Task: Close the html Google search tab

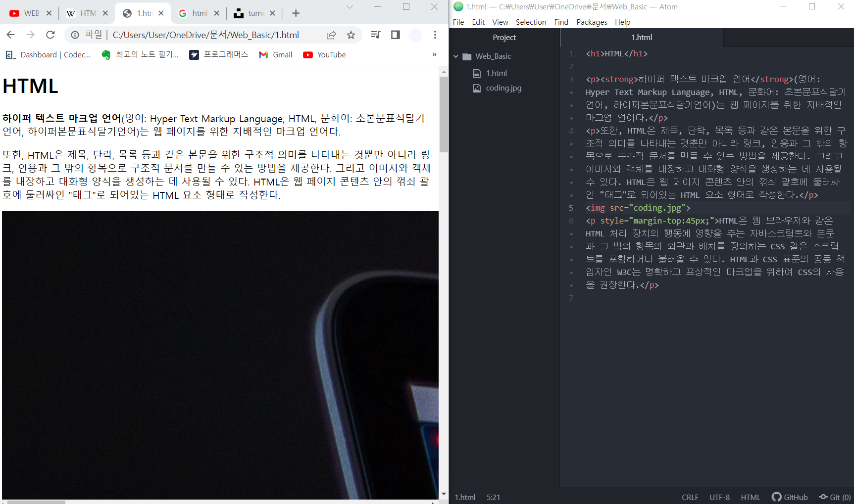Action: 216,13
